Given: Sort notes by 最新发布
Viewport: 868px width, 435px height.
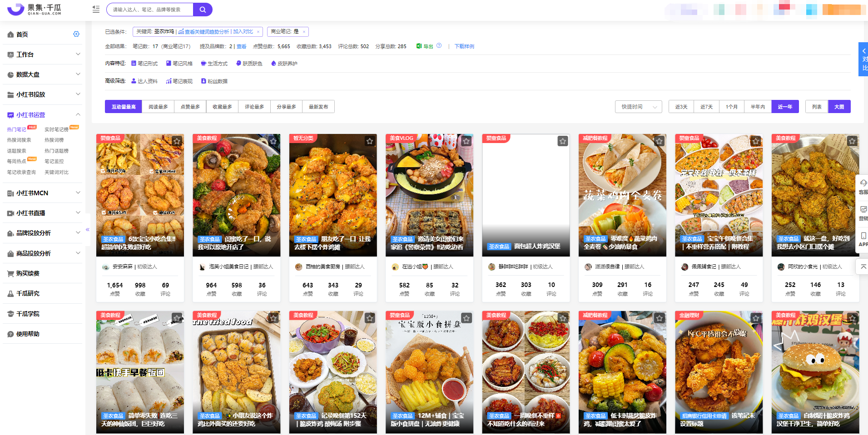Looking at the screenshot, I should click(x=318, y=107).
